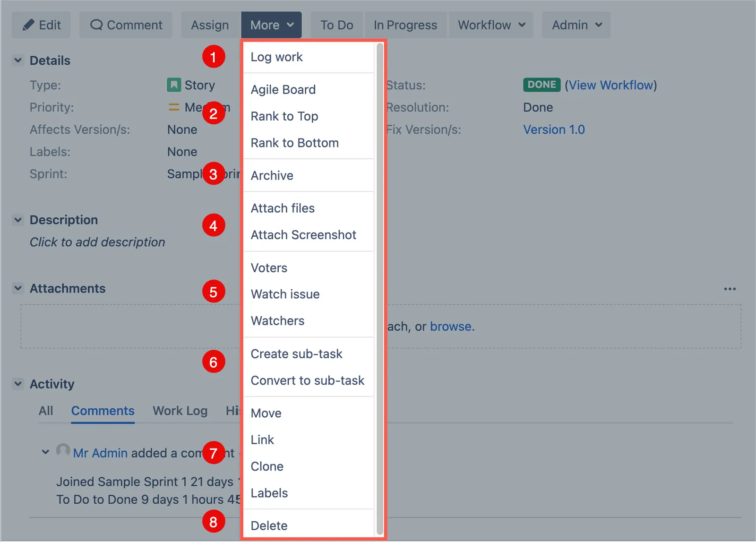
Task: Choose Link from the menu
Action: point(309,440)
